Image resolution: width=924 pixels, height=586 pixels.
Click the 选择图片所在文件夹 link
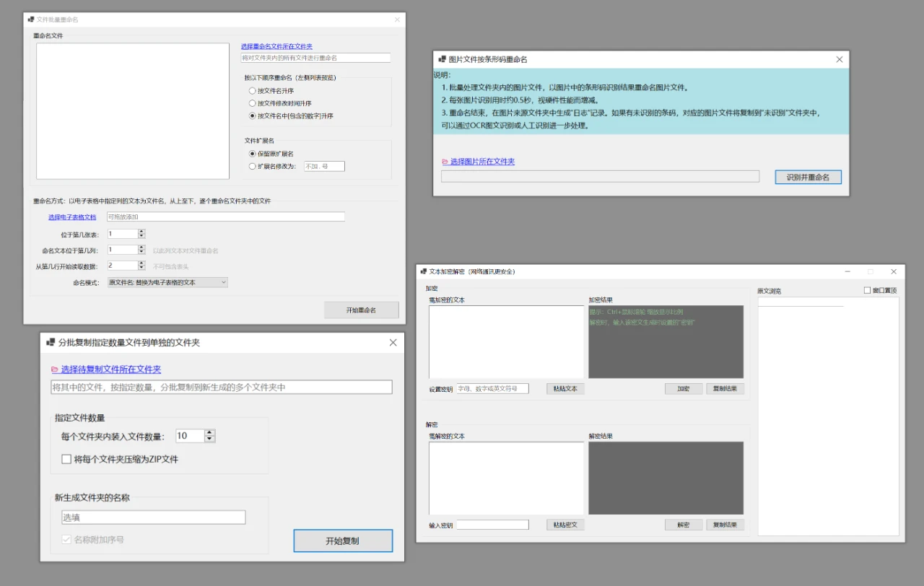coord(482,162)
